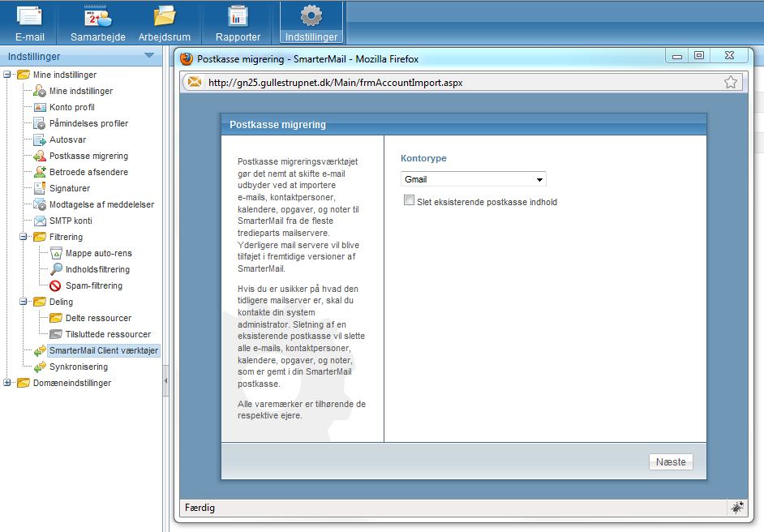Click the Firefox logo in popup title bar
The width and height of the screenshot is (764, 532).
187,59
